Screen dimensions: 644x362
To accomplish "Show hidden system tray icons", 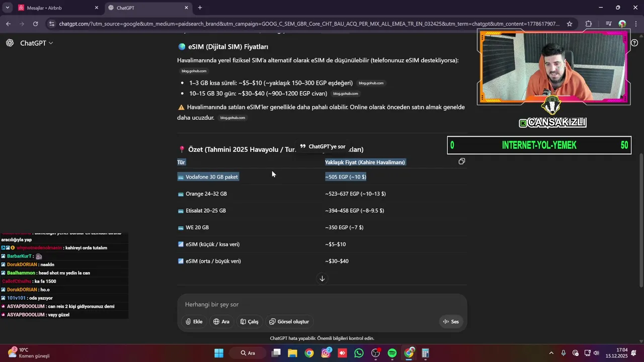I will 551,353.
